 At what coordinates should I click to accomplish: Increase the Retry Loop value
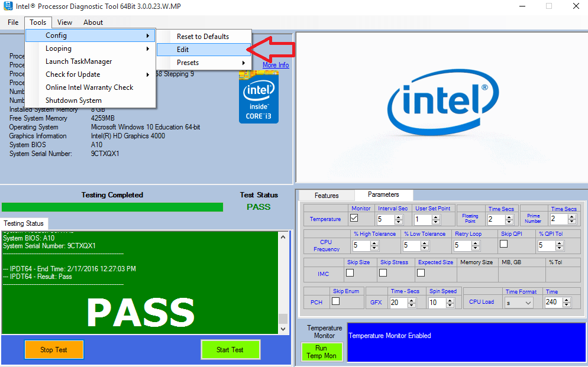476,243
